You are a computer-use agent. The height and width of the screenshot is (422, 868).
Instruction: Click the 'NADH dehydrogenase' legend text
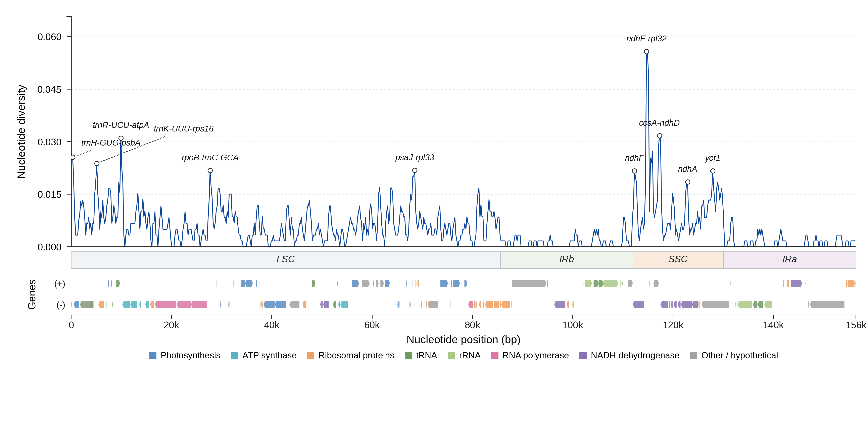click(x=635, y=355)
